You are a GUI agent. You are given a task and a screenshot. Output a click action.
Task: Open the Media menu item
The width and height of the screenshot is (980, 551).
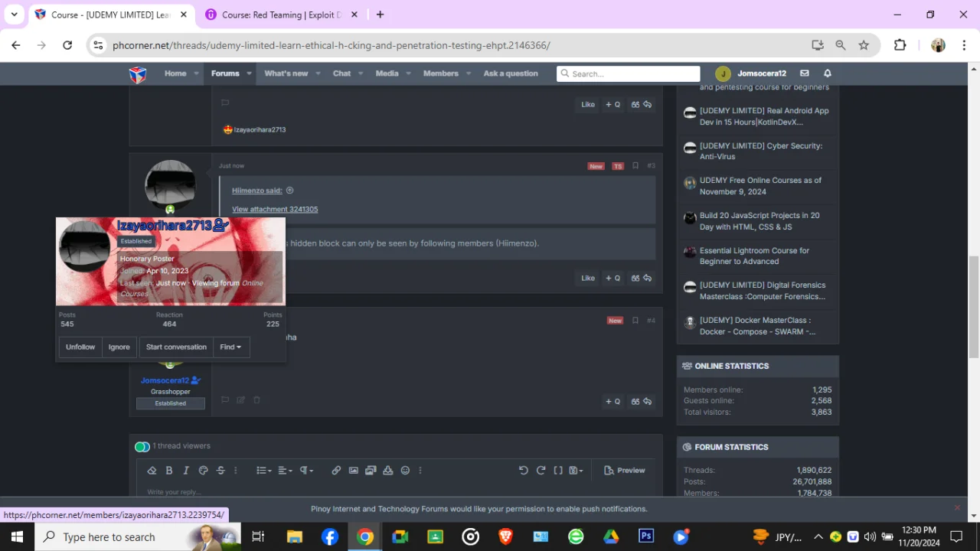coord(387,73)
